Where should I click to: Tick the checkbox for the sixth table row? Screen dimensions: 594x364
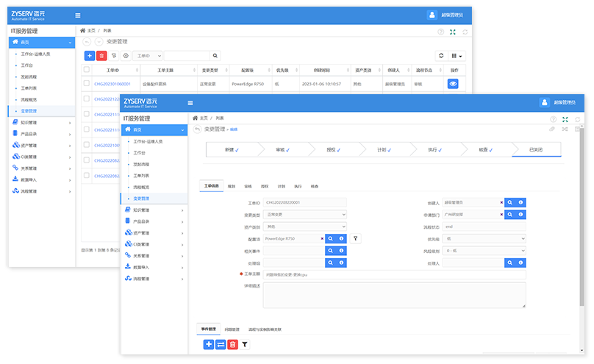pos(86,160)
